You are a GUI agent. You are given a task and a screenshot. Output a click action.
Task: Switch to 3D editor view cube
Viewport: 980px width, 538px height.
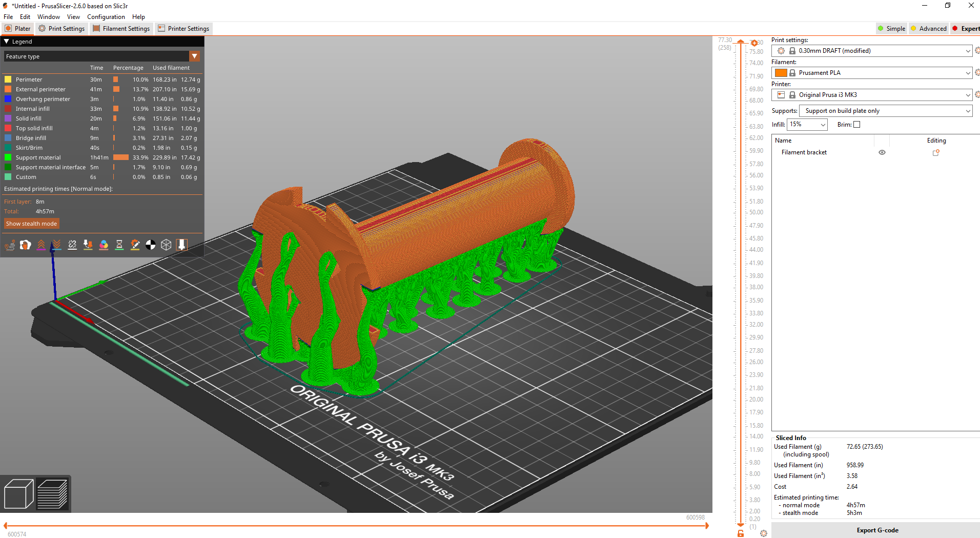pos(18,494)
